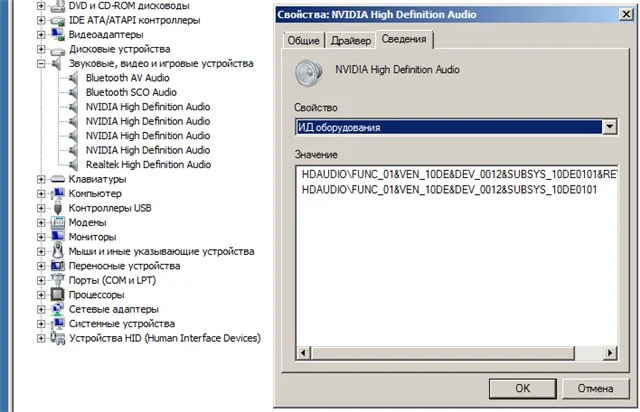Screen dimensions: 640x412
Task: Click the Процессоры chip icon
Action: (58, 294)
